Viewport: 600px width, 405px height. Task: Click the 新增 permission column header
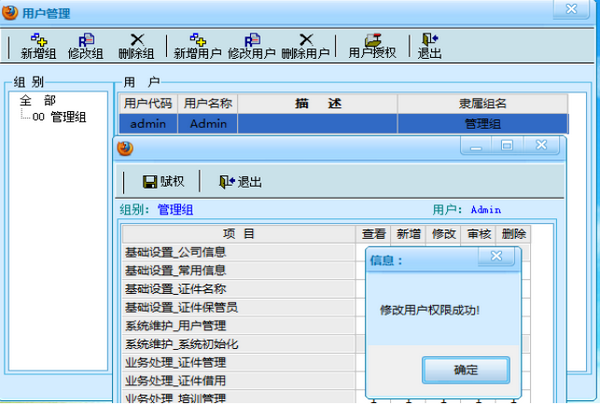(x=408, y=234)
